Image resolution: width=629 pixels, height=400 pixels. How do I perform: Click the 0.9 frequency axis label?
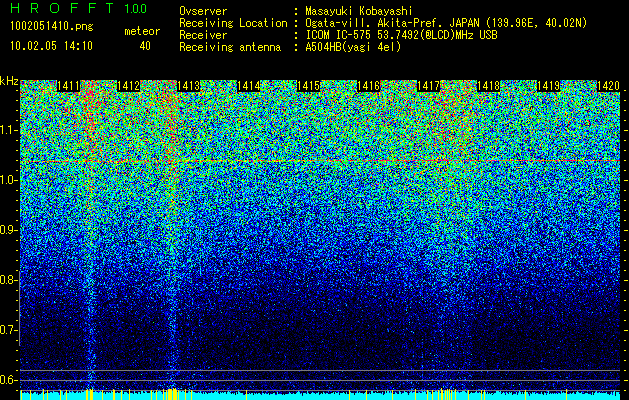[x=8, y=230]
